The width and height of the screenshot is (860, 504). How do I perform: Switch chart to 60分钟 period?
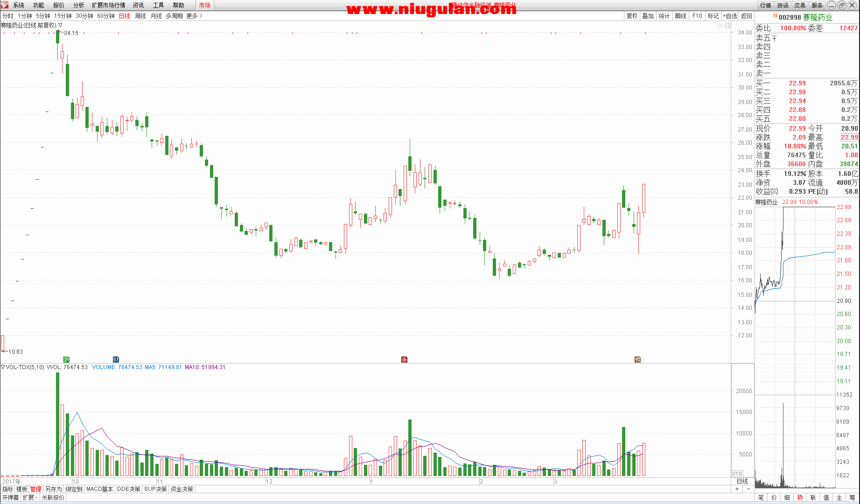point(106,16)
